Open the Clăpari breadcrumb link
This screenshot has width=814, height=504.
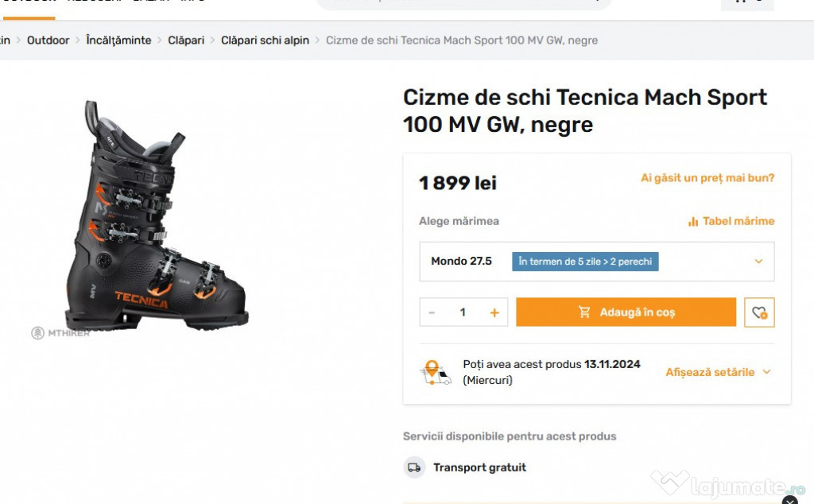186,41
